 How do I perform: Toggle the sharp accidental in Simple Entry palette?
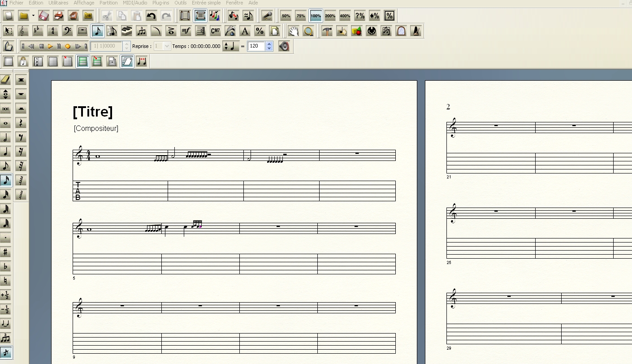tap(7, 252)
